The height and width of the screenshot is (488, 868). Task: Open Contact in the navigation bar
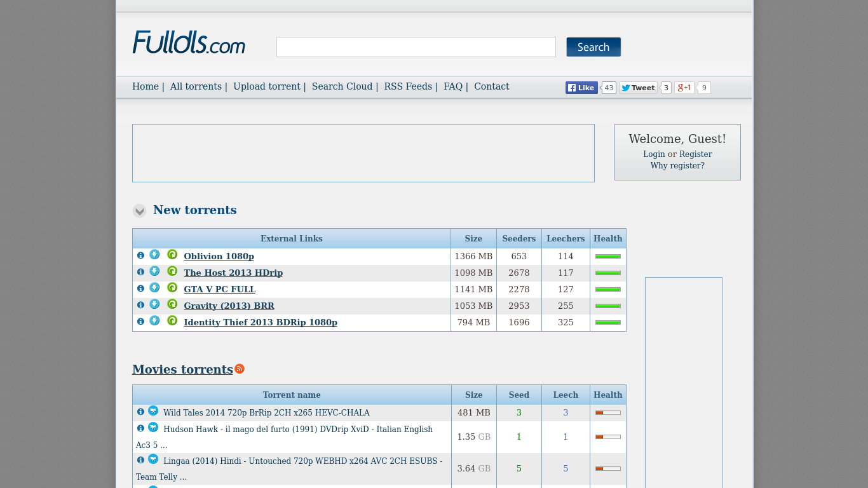[492, 86]
